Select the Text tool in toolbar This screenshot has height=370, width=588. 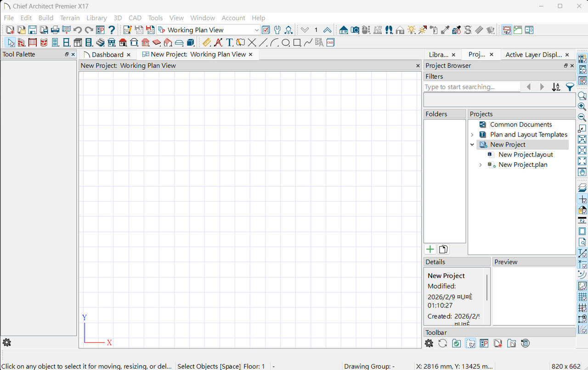(x=229, y=43)
